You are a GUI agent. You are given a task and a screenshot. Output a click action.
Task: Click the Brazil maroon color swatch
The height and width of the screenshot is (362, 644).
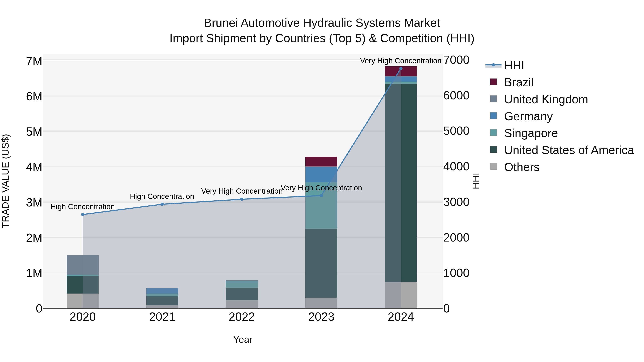point(494,82)
